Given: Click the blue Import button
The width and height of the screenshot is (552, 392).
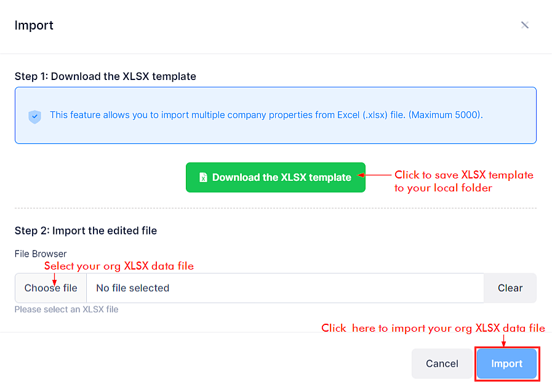Looking at the screenshot, I should 506,364.
